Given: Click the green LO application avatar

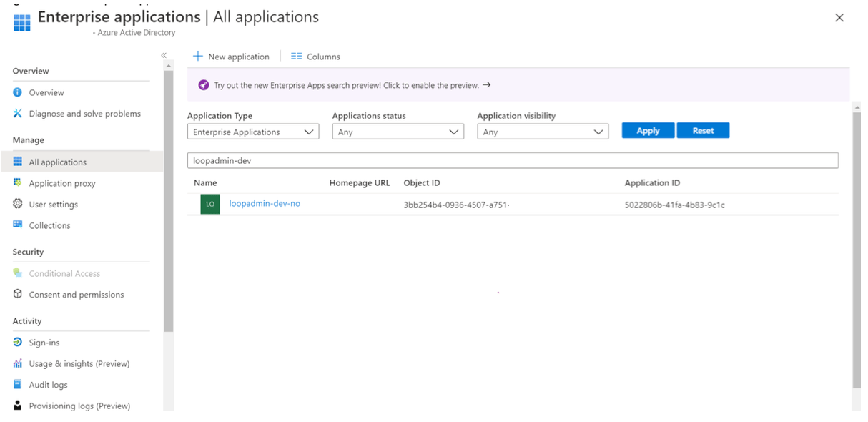Looking at the screenshot, I should click(x=210, y=204).
